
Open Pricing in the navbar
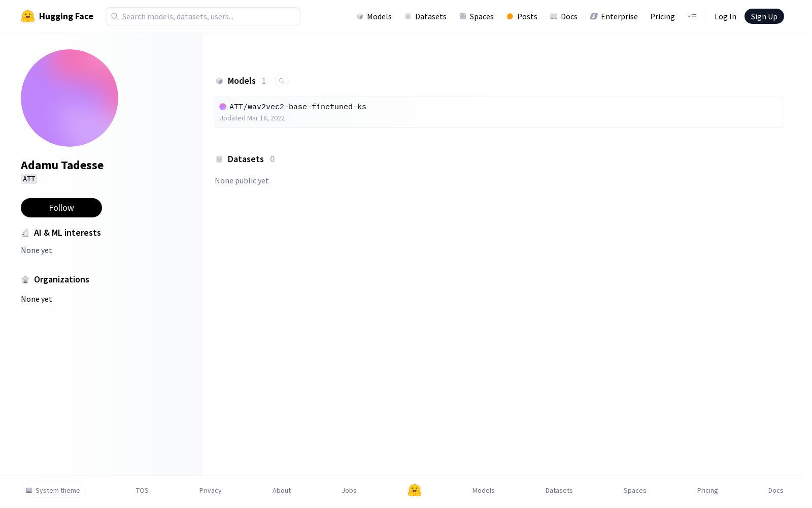[x=662, y=17]
